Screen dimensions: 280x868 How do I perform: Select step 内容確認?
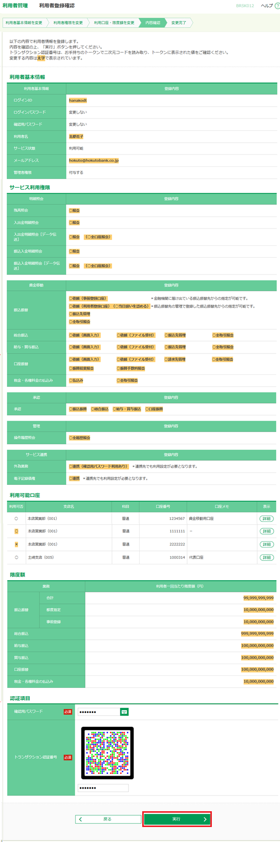click(x=153, y=23)
